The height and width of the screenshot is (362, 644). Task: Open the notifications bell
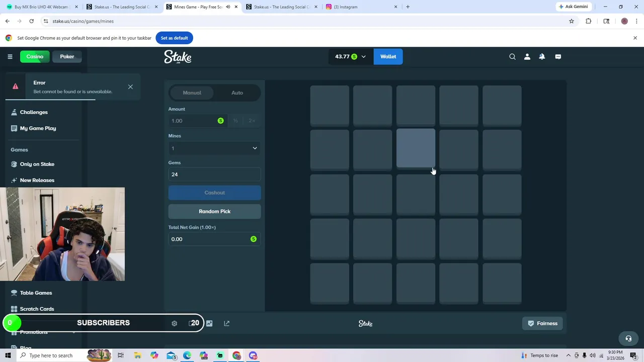[x=542, y=57]
